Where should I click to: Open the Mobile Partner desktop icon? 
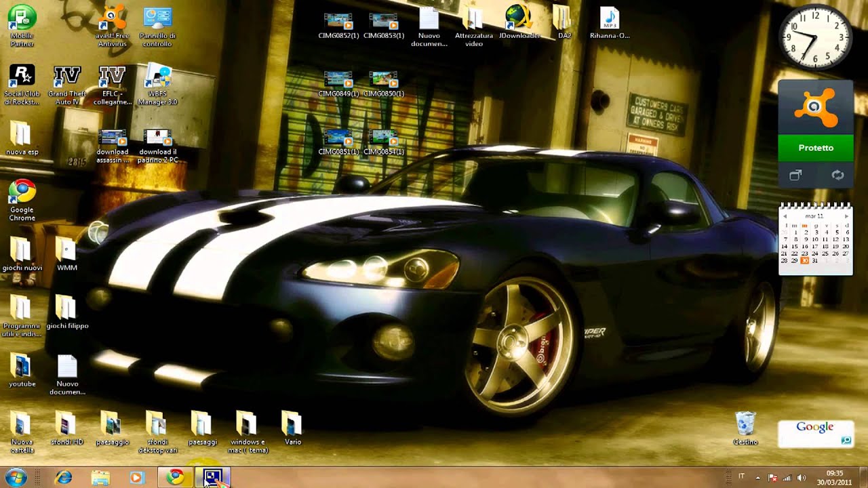pyautogui.click(x=22, y=27)
